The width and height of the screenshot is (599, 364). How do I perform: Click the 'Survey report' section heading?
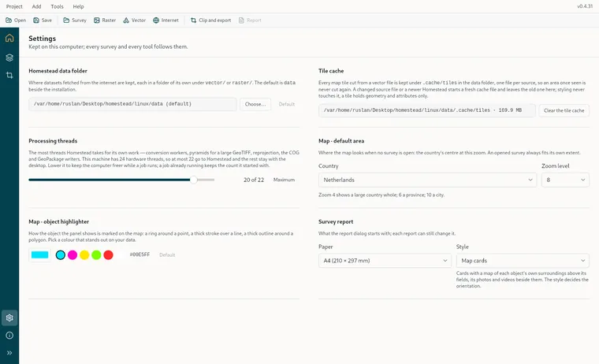click(x=336, y=222)
